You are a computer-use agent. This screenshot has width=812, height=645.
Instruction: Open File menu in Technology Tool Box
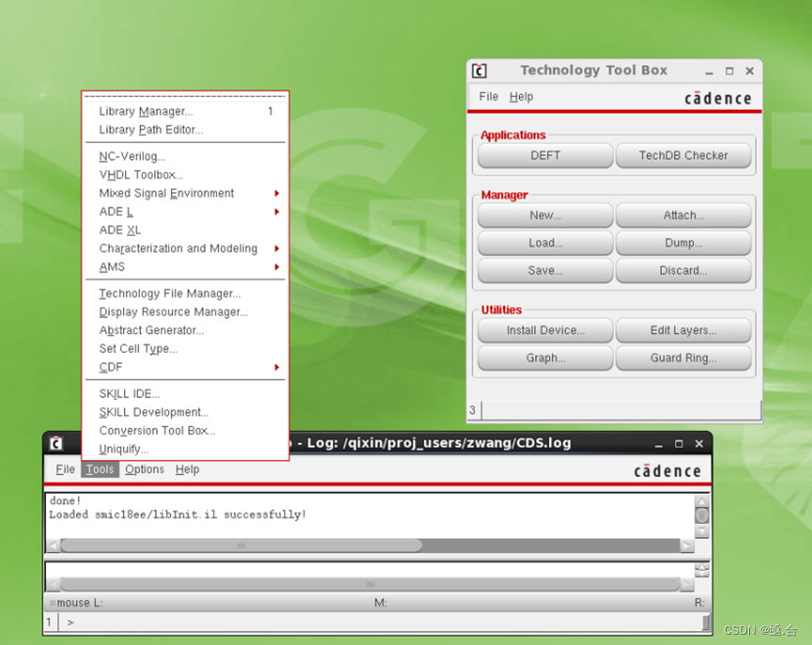(x=488, y=97)
